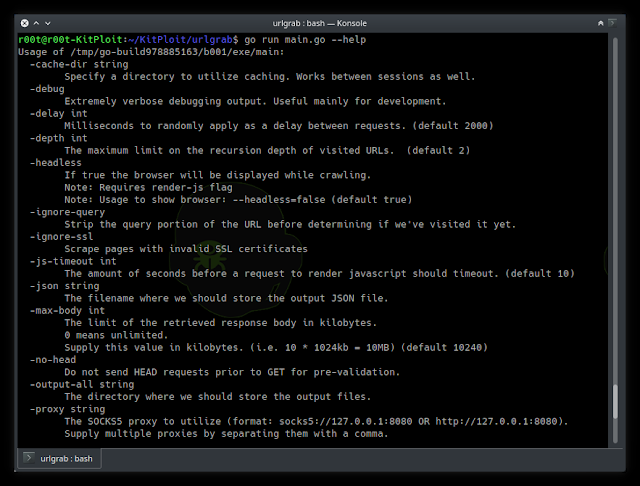This screenshot has height=486, width=640.
Task: Click 'The limit of the retrieved response body' line
Action: tap(220, 322)
